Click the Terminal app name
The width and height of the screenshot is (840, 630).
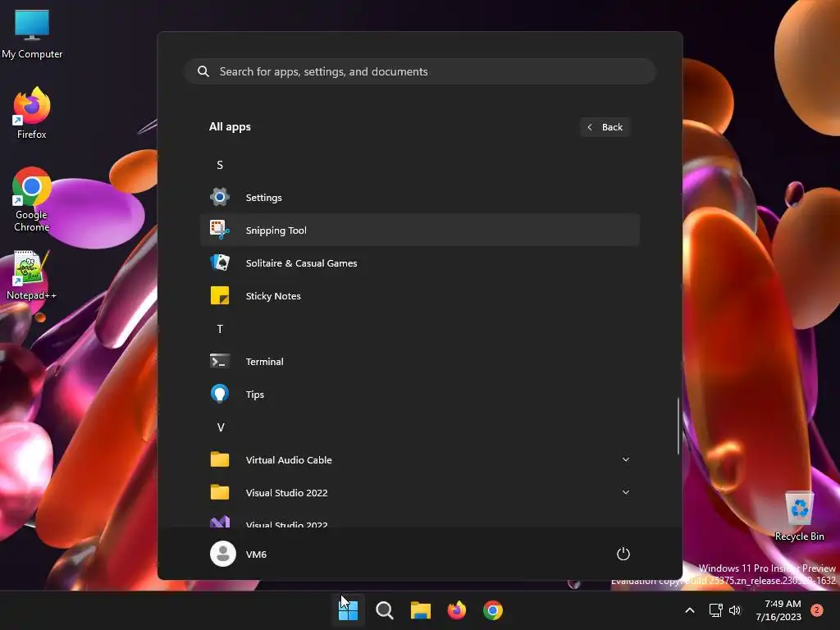pos(265,362)
